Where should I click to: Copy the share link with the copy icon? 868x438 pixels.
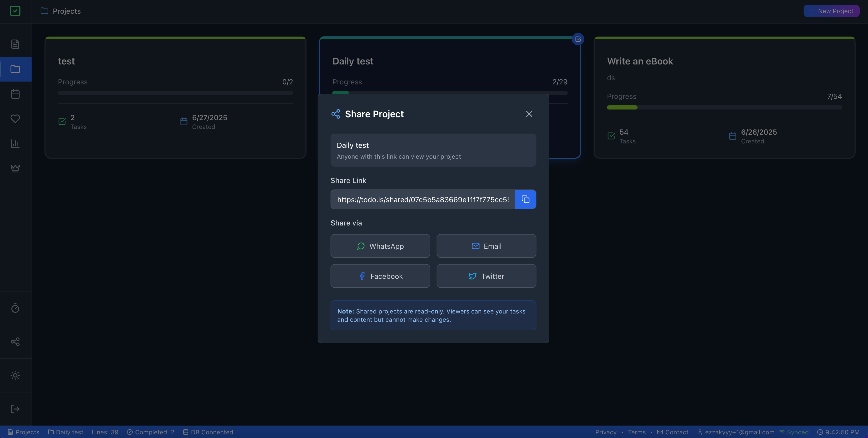[x=525, y=199]
